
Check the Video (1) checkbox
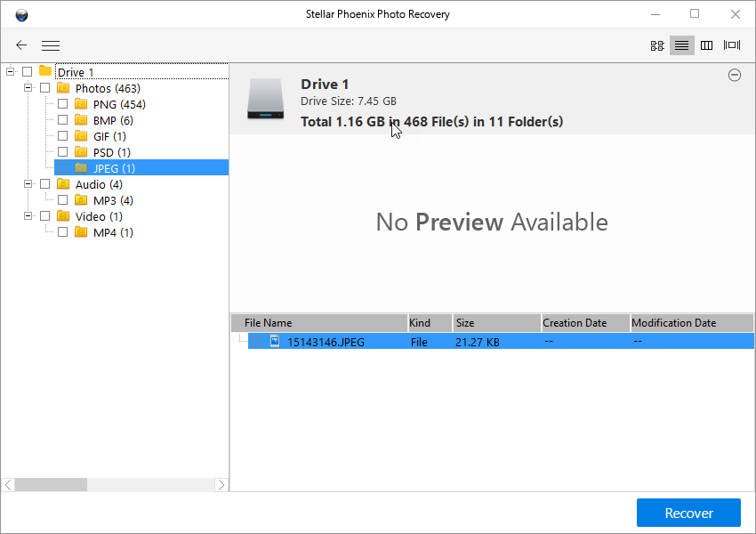coord(45,215)
